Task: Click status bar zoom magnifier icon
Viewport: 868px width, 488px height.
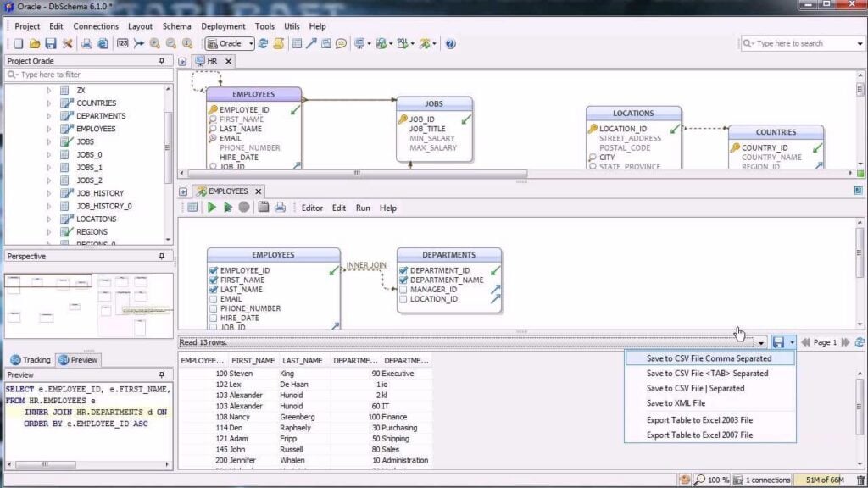Action: point(699,480)
